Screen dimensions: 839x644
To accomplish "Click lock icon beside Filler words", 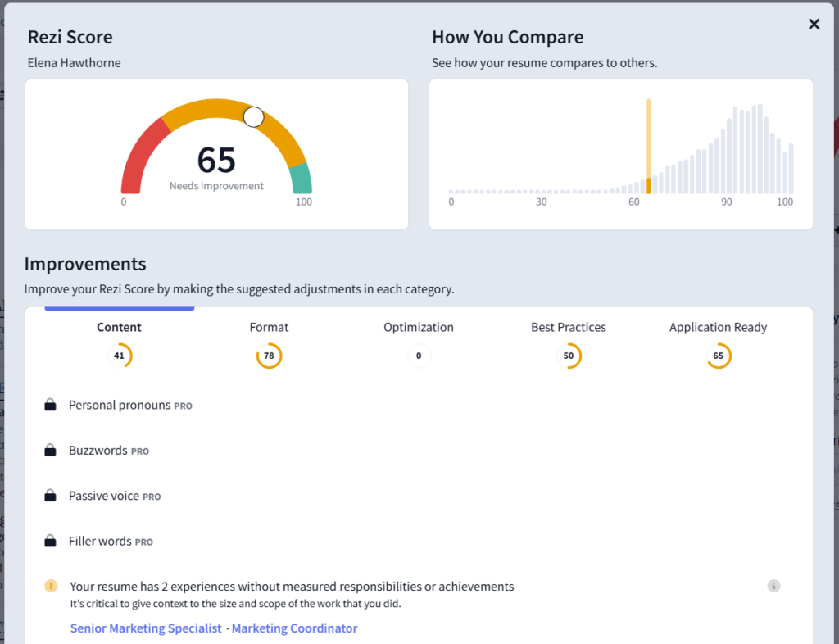I will pyautogui.click(x=50, y=541).
